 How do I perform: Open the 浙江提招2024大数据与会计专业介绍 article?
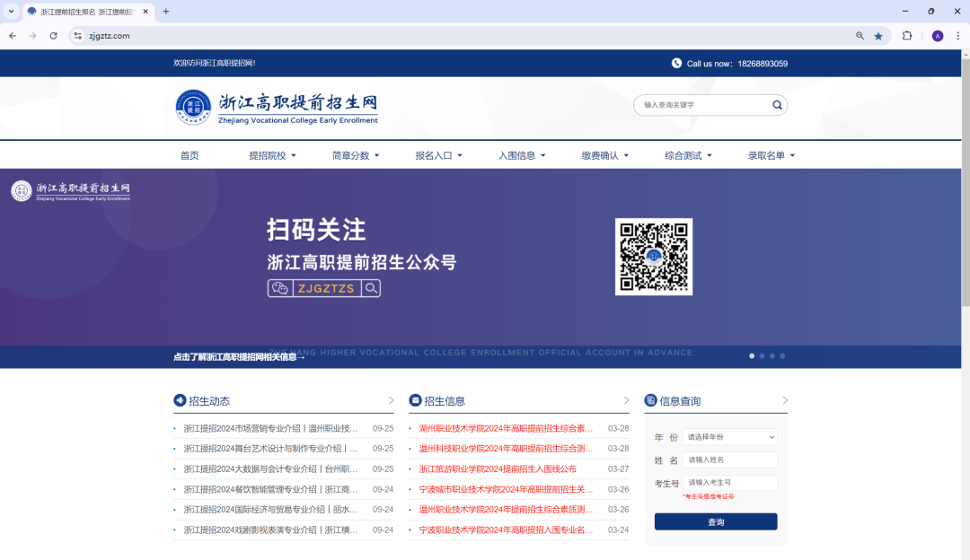coord(270,469)
